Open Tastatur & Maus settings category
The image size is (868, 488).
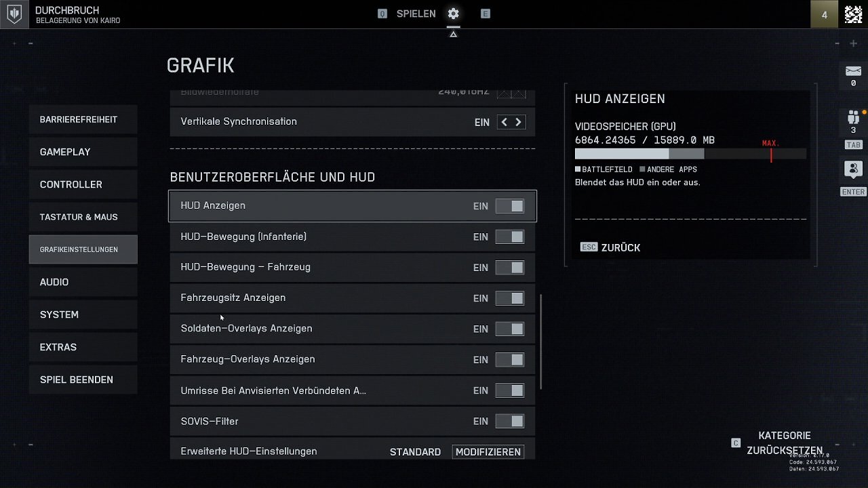(83, 217)
